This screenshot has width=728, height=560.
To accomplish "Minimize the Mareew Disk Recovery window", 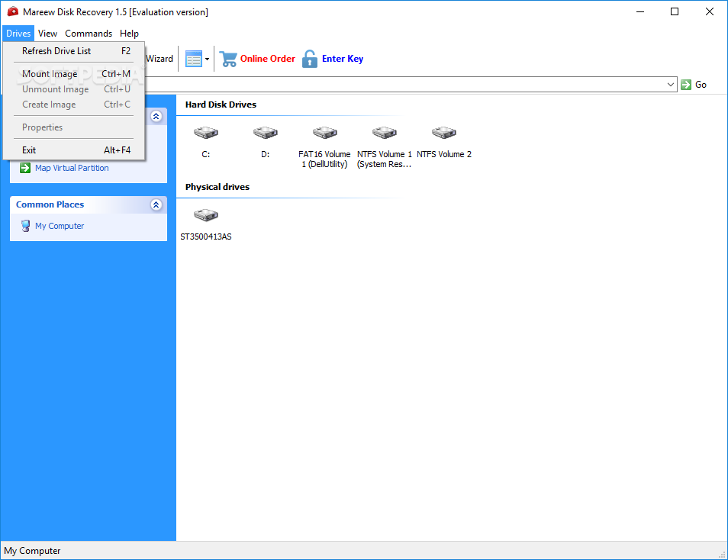I will coord(640,11).
